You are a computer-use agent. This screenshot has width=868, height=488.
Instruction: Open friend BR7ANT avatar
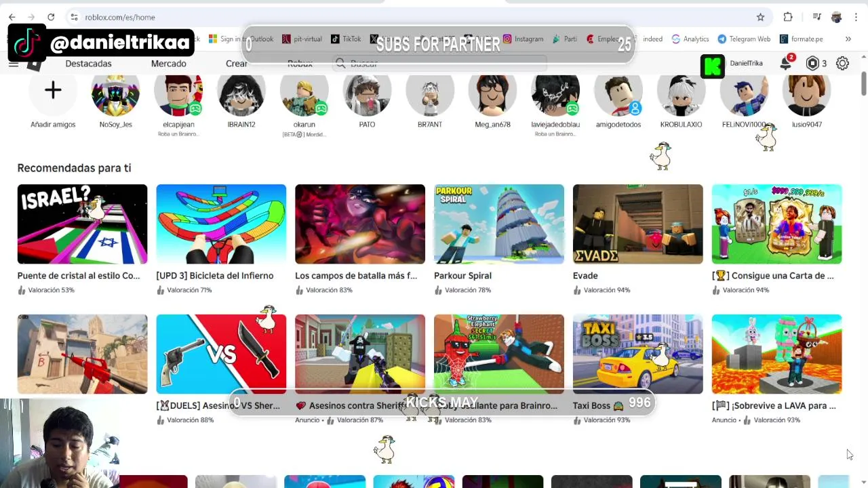pos(430,91)
